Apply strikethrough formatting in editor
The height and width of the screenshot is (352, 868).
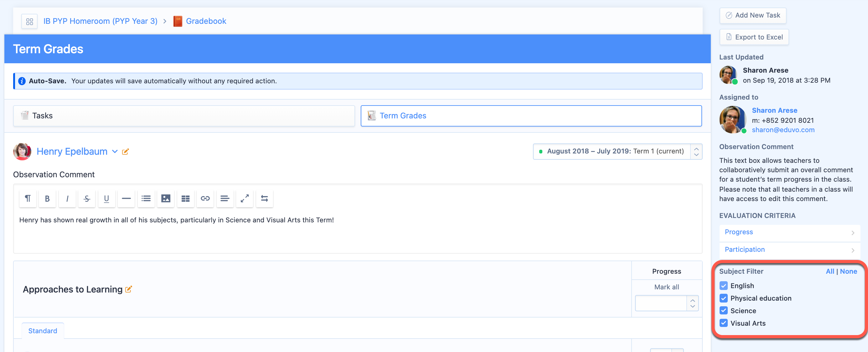click(x=87, y=199)
